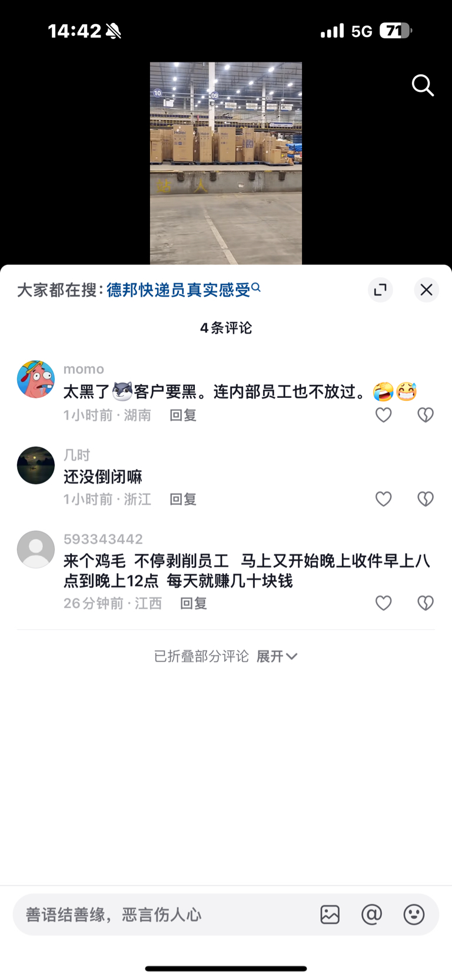Dislike the comment by 593343442
The height and width of the screenshot is (980, 452).
pos(426,603)
